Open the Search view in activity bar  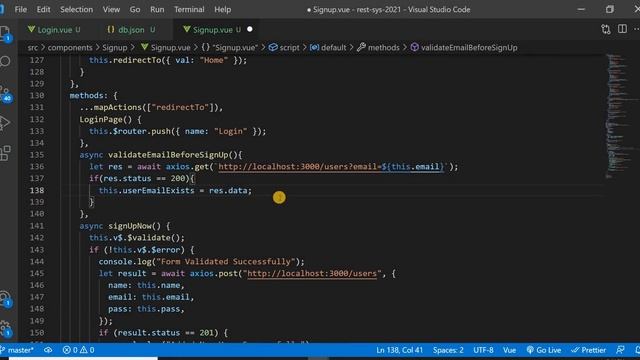pyautogui.click(x=5, y=62)
